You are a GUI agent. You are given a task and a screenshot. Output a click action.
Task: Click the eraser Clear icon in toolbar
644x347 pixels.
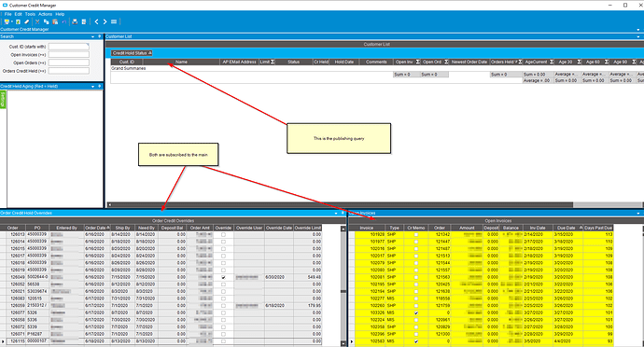(27, 21)
